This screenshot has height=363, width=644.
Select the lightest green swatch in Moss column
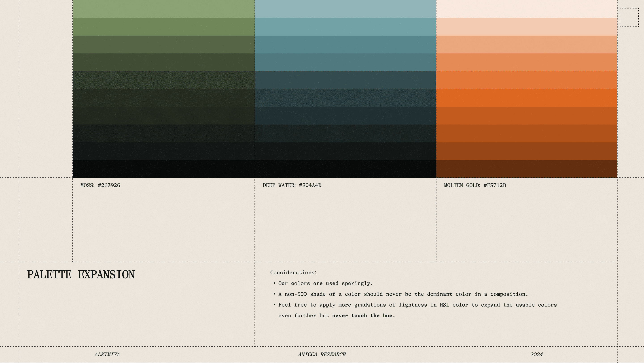pos(163,9)
